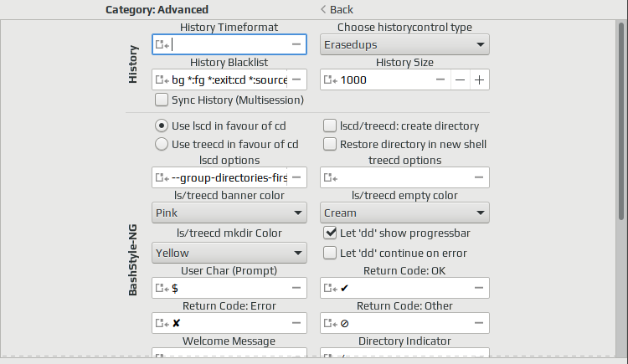Screen dimensions: 628x364
Task: Clear the Return Code: OK field with its minus icon
Action: pyautogui.click(x=479, y=288)
